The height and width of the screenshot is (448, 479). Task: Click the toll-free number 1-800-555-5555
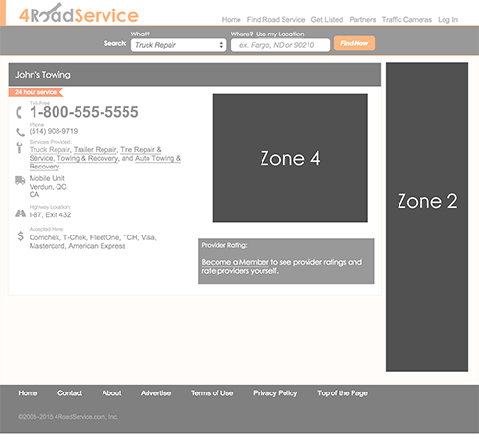point(84,112)
